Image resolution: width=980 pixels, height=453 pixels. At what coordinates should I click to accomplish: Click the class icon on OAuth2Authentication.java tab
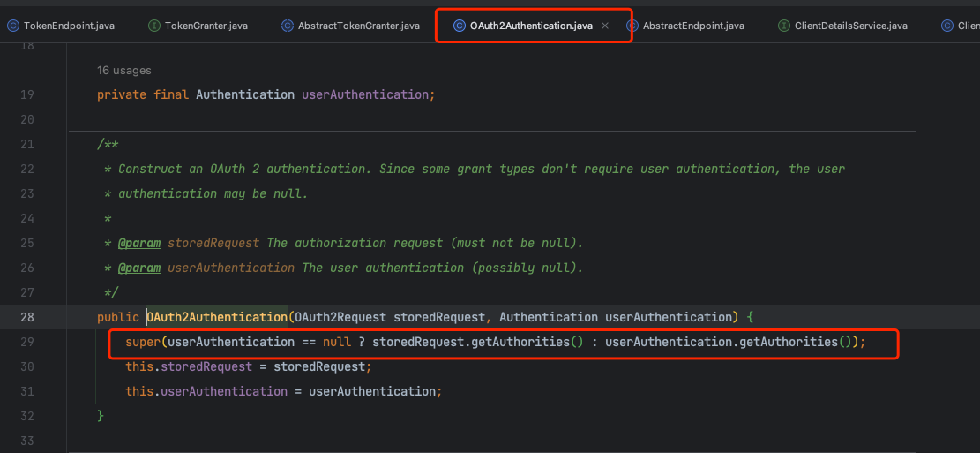point(460,26)
